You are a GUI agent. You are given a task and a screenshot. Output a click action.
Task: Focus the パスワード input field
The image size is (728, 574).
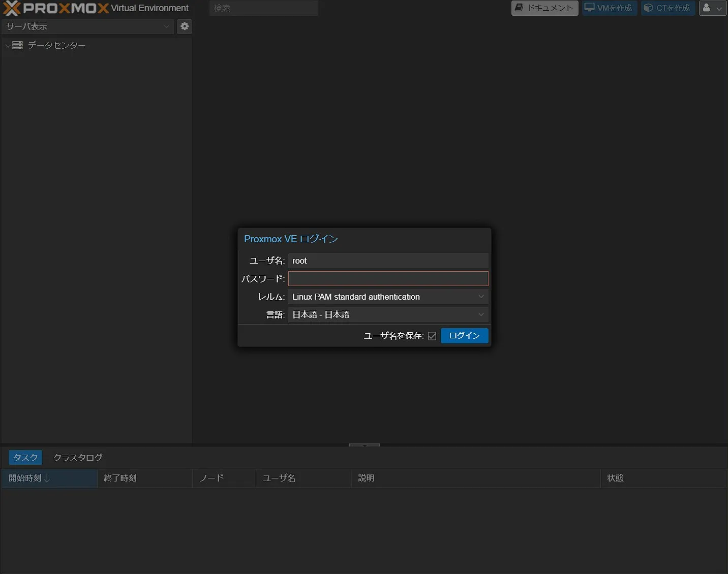[388, 278]
